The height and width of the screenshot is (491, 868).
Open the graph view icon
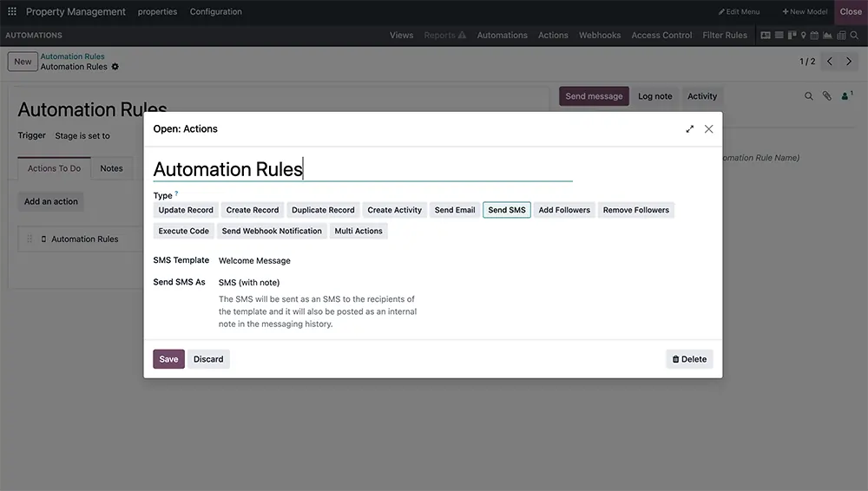[x=827, y=35]
